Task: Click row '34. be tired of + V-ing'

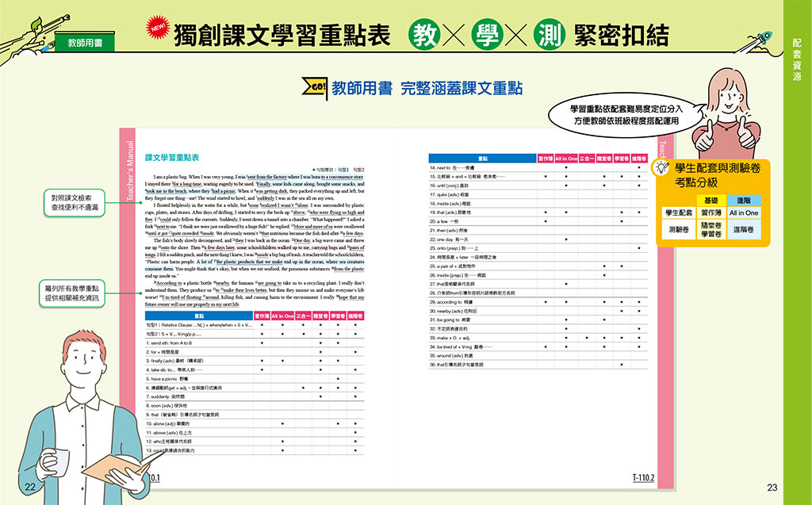Action: pyautogui.click(x=538, y=346)
